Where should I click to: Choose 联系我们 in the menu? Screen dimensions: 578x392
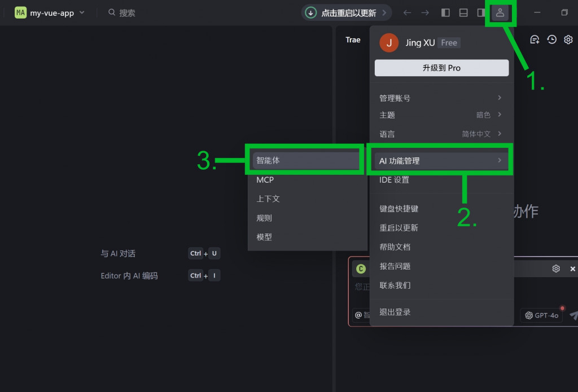coord(441,285)
